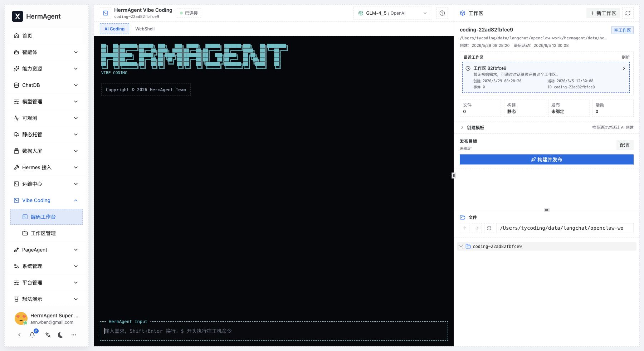Click the 智能体 robot icon
The width and height of the screenshot is (644, 351).
[16, 52]
